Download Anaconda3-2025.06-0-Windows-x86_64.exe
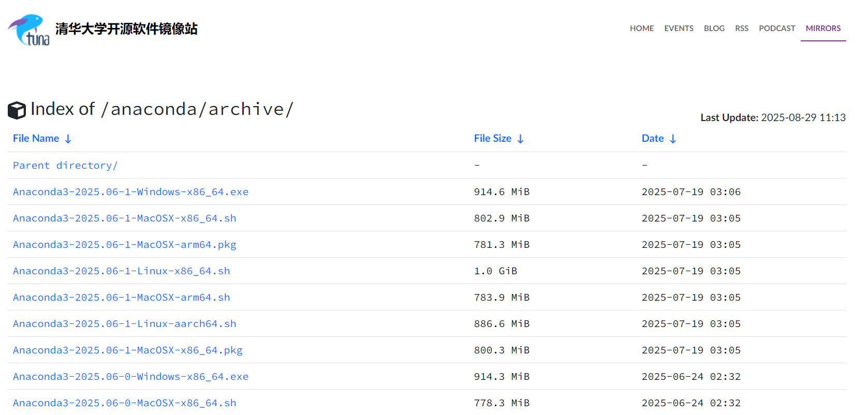The image size is (868, 415). (130, 376)
